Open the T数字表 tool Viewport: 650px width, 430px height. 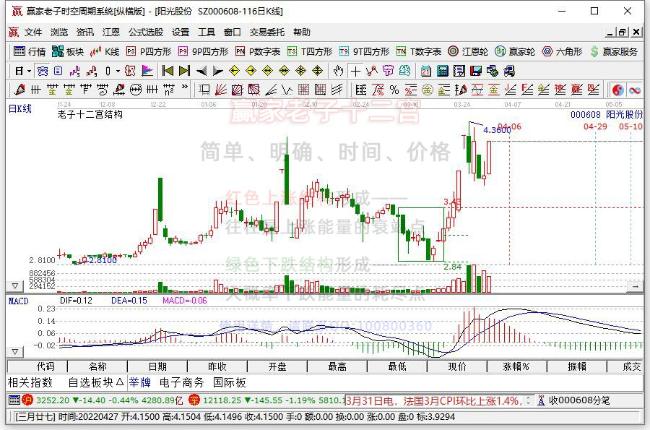[x=418, y=51]
